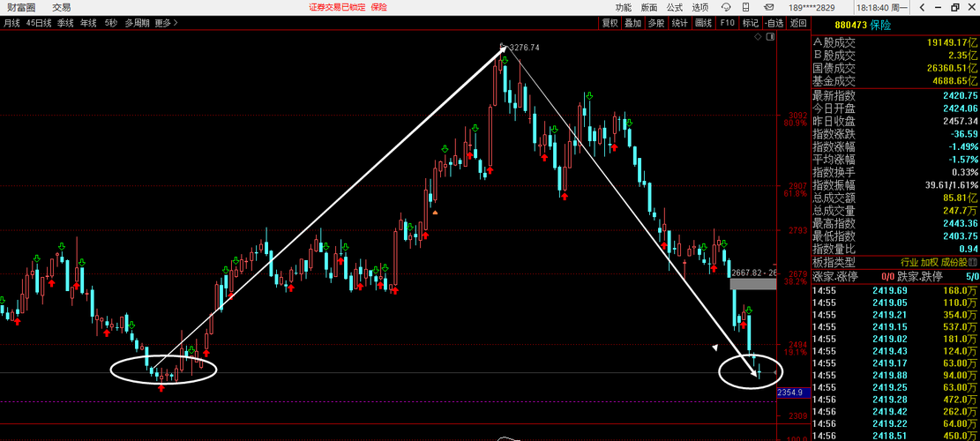The image size is (980, 441).
Task: Click the 多股 button
Action: [656, 23]
